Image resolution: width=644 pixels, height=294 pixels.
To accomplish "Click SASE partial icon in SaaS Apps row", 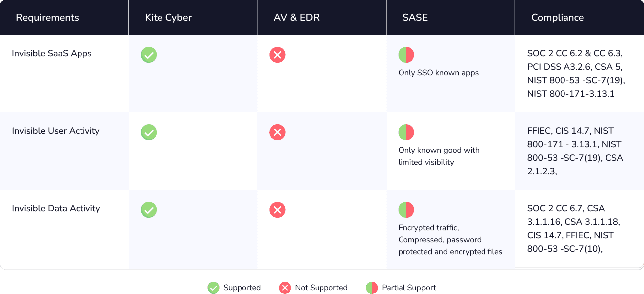I will coord(406,55).
